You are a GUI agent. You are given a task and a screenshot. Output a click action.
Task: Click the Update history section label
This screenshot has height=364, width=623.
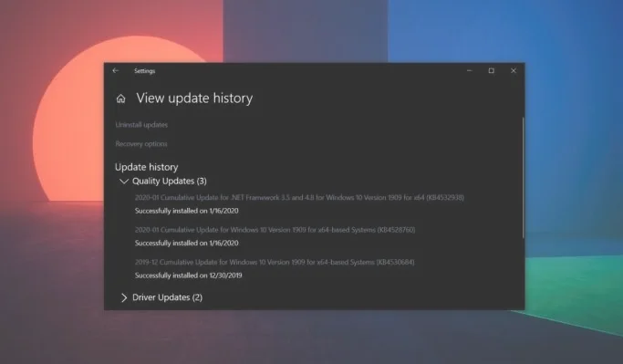pos(147,167)
